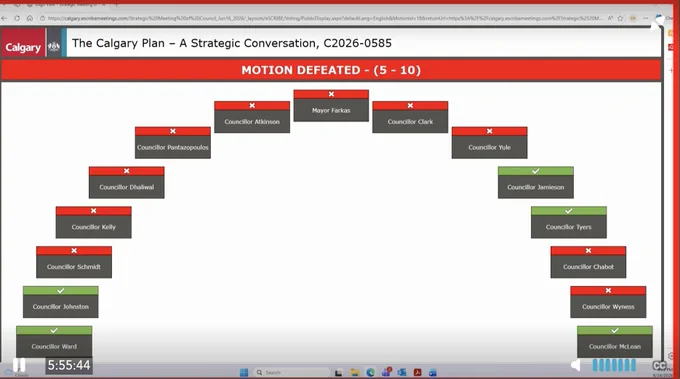Screen dimensions: 680x379
Task: Click green check above Councillor Jamieson
Action: [536, 171]
